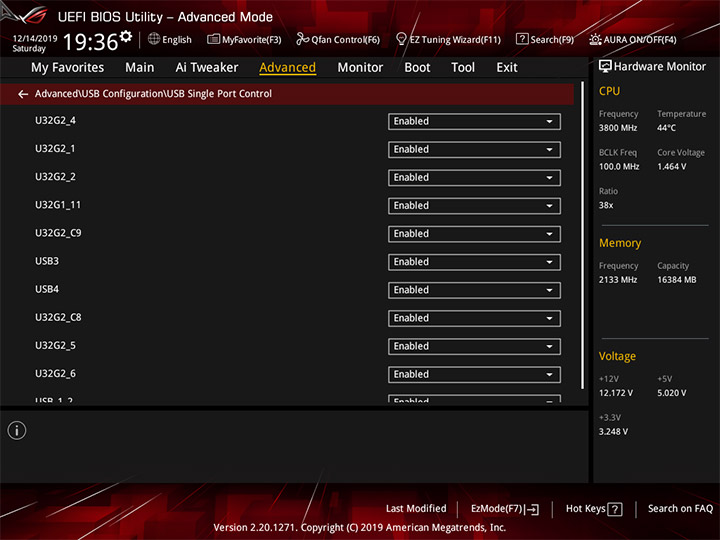Click Memory capacity 16384 MB value
720x540 pixels.
pos(677,280)
